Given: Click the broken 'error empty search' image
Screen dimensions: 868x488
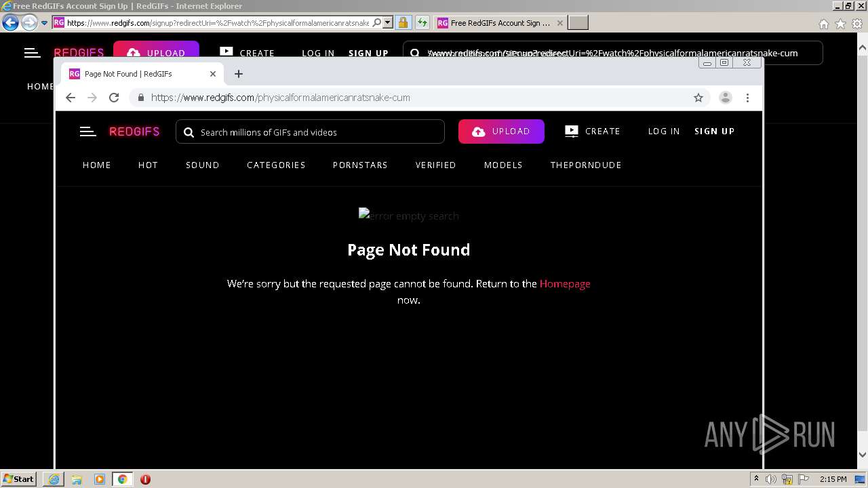Looking at the screenshot, I should [409, 216].
